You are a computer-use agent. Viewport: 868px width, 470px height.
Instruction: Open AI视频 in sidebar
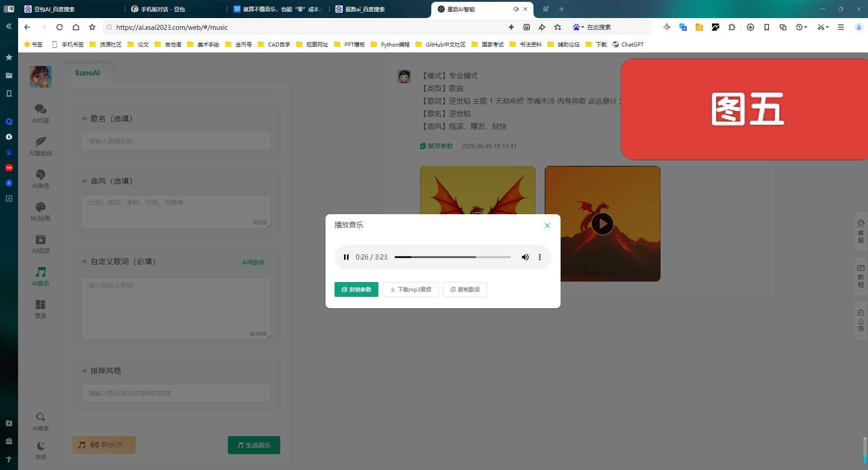click(41, 244)
